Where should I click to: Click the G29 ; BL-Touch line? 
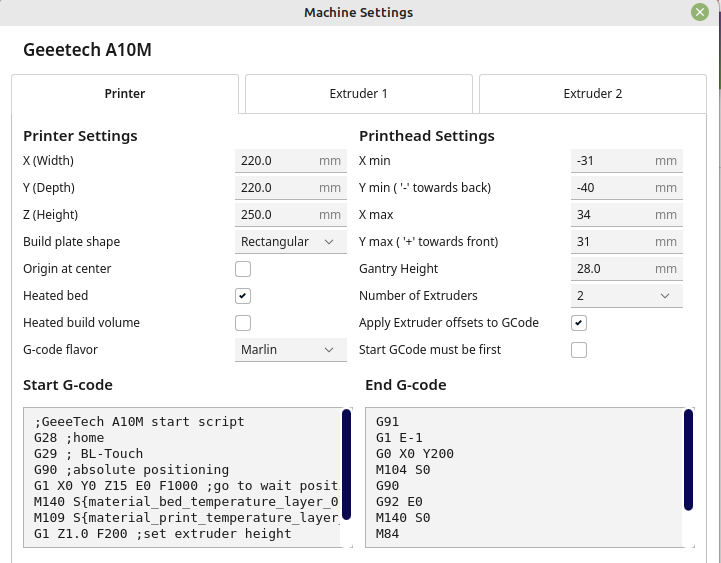tap(88, 454)
